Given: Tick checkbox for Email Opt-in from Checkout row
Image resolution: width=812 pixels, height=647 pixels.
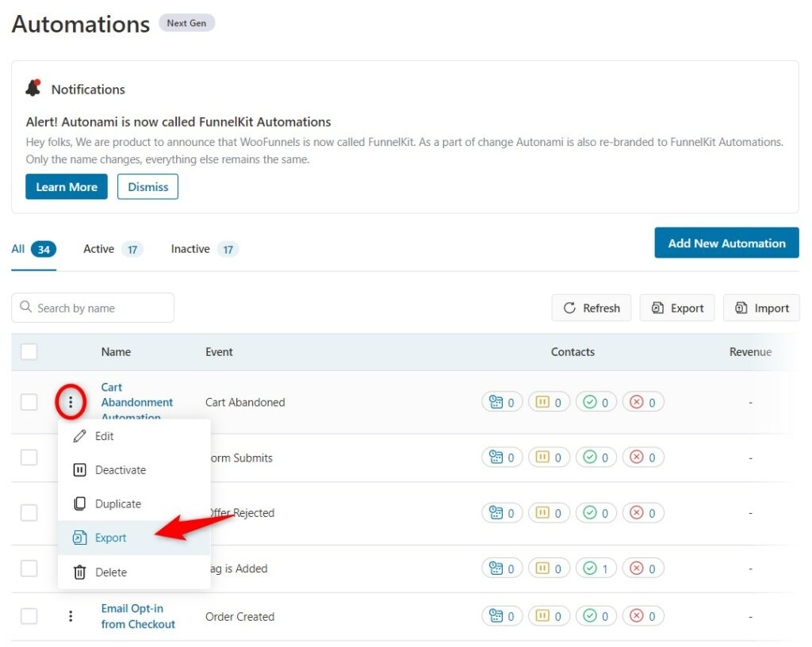Looking at the screenshot, I should point(29,616).
